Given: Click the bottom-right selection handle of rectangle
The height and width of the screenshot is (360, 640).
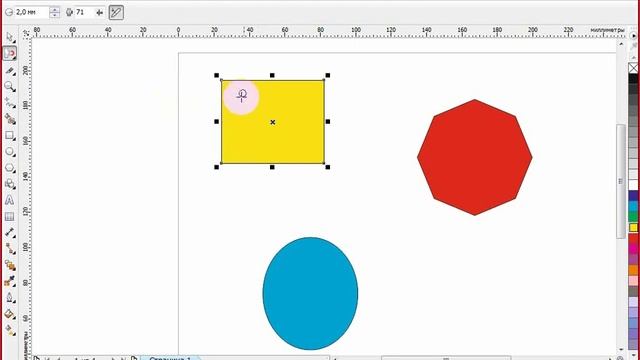Looking at the screenshot, I should pos(328,167).
